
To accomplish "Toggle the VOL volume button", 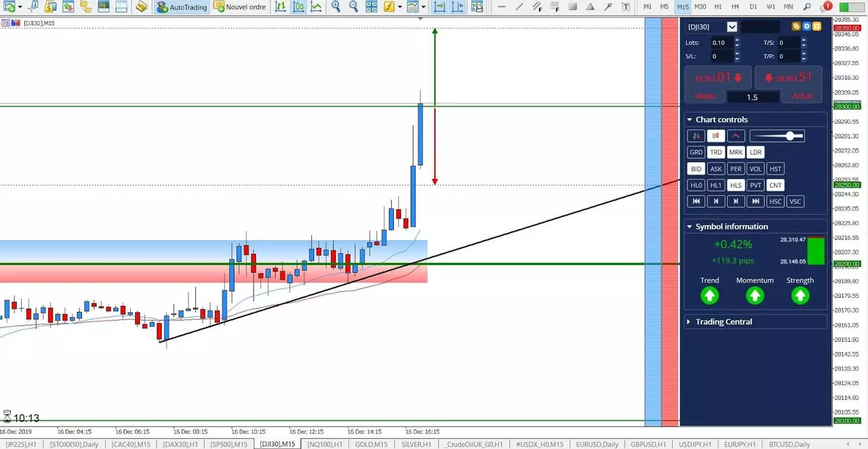I will (x=755, y=169).
